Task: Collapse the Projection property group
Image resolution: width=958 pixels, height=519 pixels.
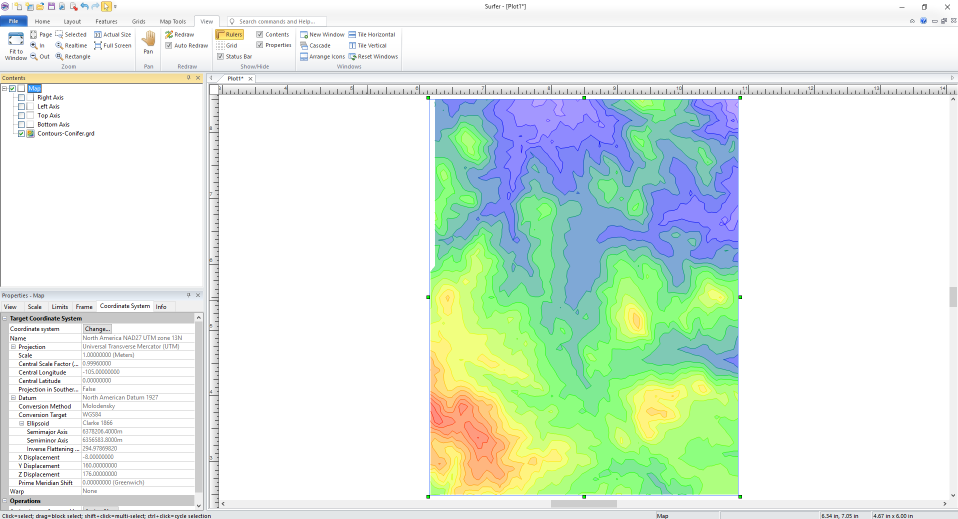Action: 13,347
